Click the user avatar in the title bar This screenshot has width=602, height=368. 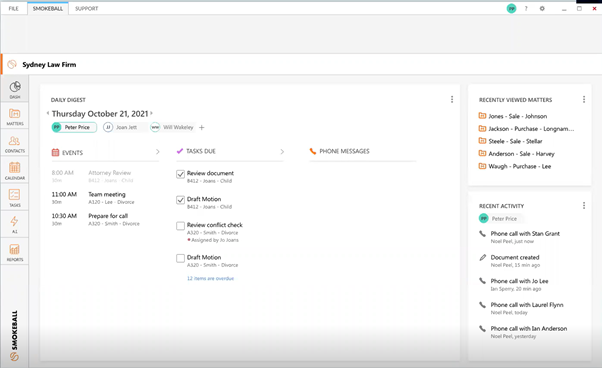(511, 8)
